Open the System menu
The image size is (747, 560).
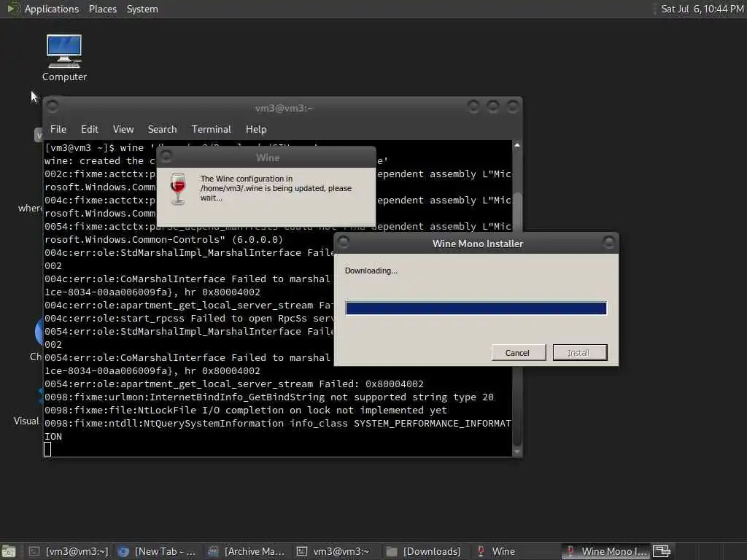142,9
